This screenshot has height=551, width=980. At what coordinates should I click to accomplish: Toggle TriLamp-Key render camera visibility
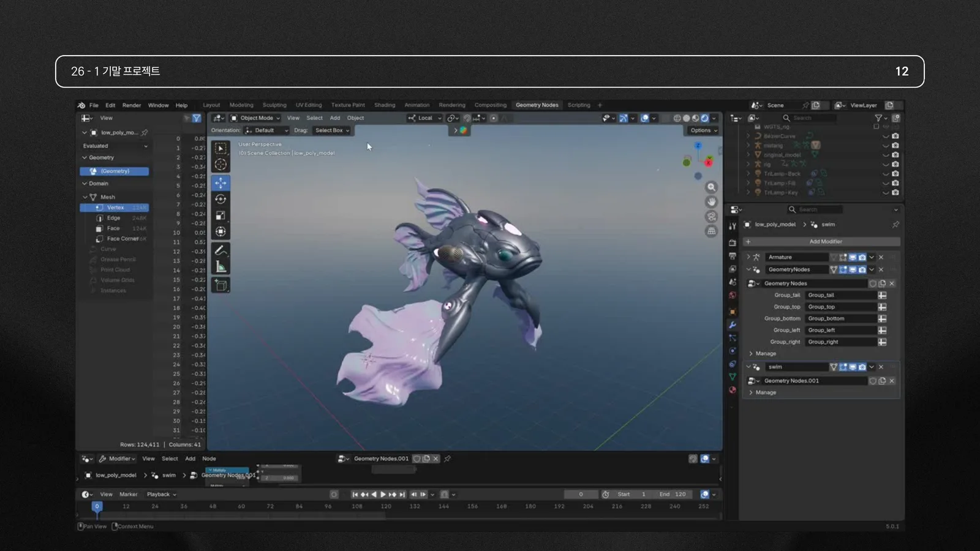point(895,192)
